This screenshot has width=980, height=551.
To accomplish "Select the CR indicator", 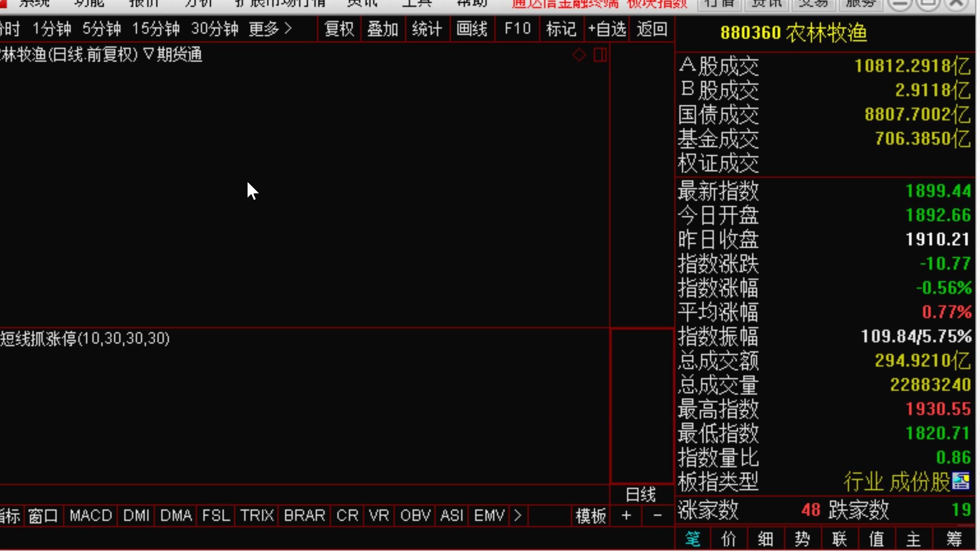I will coord(348,516).
